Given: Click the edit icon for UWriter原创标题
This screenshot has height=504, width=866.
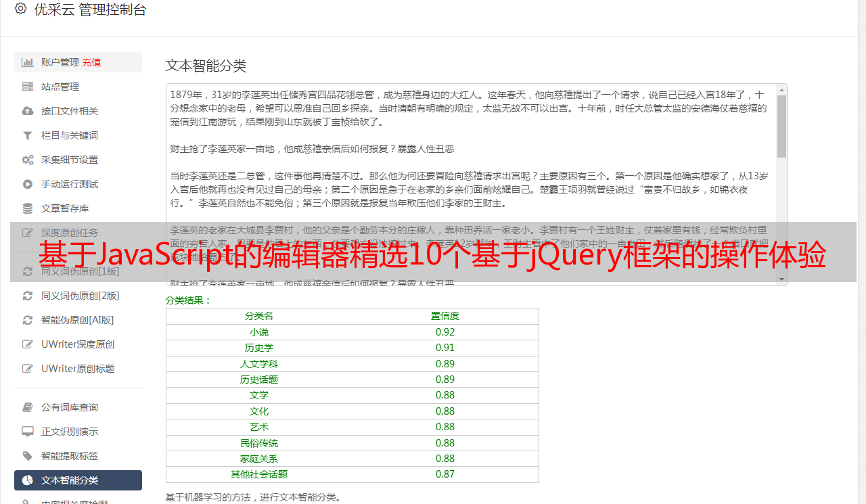Looking at the screenshot, I should tap(28, 369).
